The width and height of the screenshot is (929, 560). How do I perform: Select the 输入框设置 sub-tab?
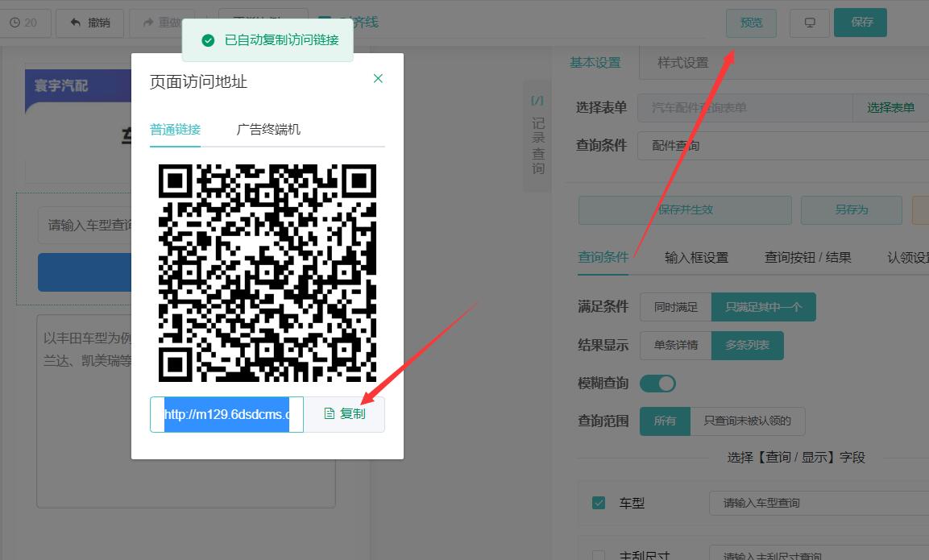point(696,257)
